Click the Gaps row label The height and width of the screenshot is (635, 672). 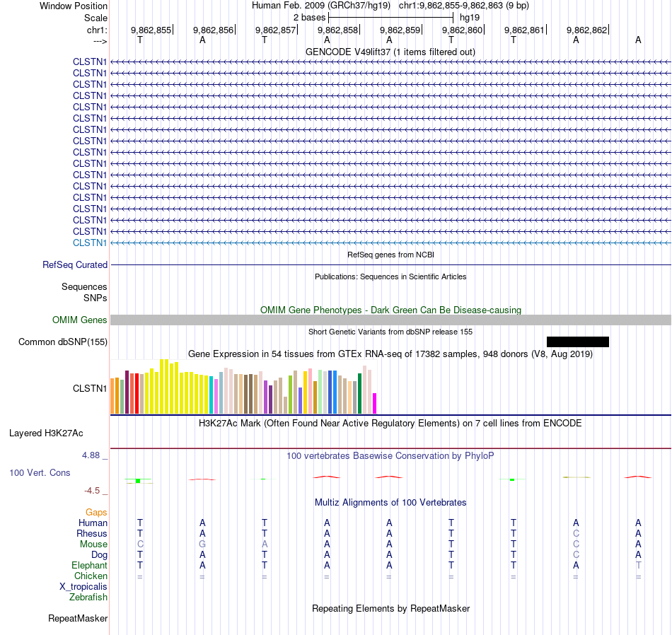96,513
